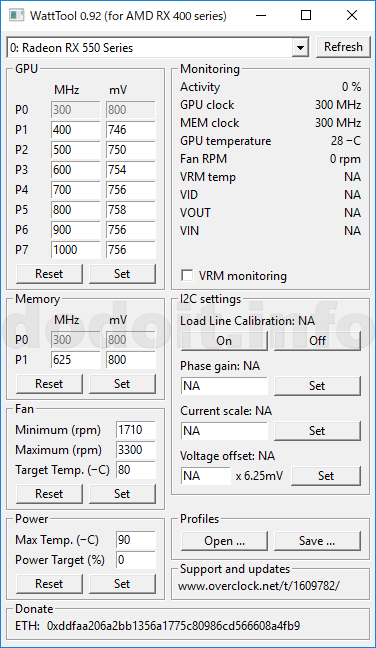The image size is (376, 648).
Task: Click the disabled Memory P0 mV field
Action: [131, 340]
